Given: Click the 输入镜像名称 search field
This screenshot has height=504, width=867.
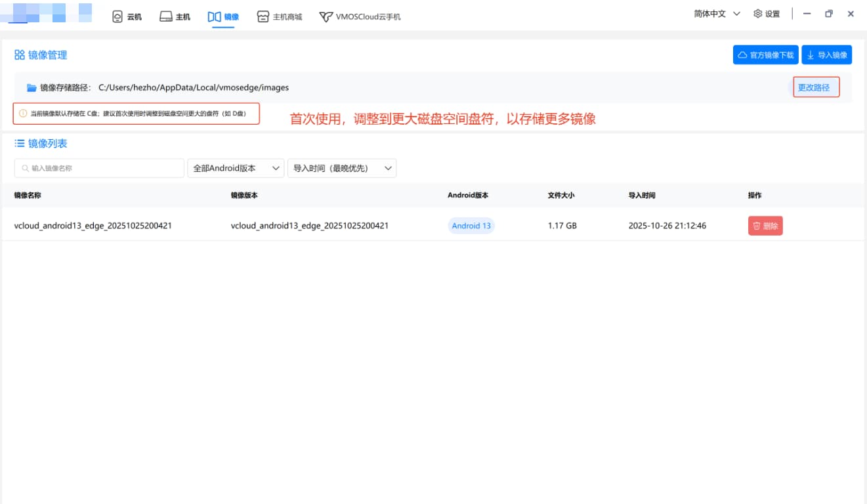Looking at the screenshot, I should 98,168.
